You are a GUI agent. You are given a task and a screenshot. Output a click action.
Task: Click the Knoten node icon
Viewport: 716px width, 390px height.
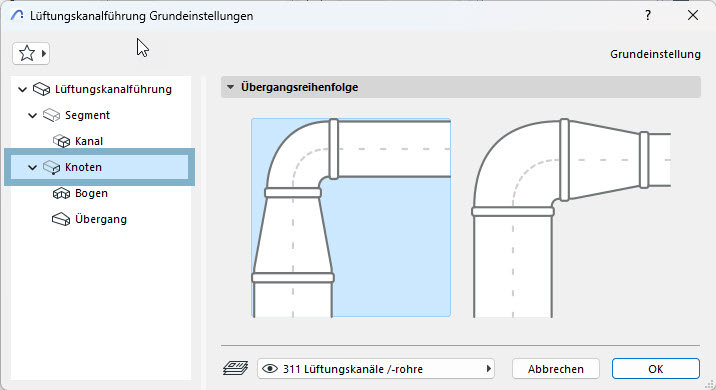51,167
